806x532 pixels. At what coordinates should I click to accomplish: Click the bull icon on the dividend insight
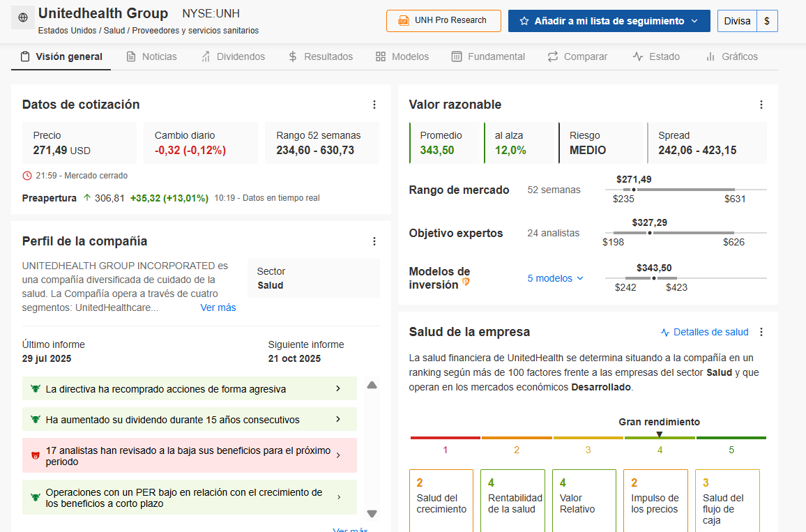[36, 420]
